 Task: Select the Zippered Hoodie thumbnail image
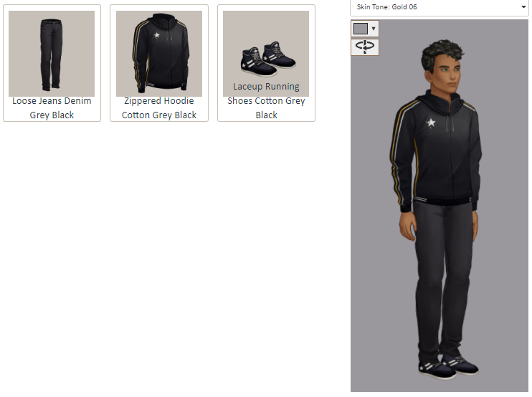coord(159,54)
